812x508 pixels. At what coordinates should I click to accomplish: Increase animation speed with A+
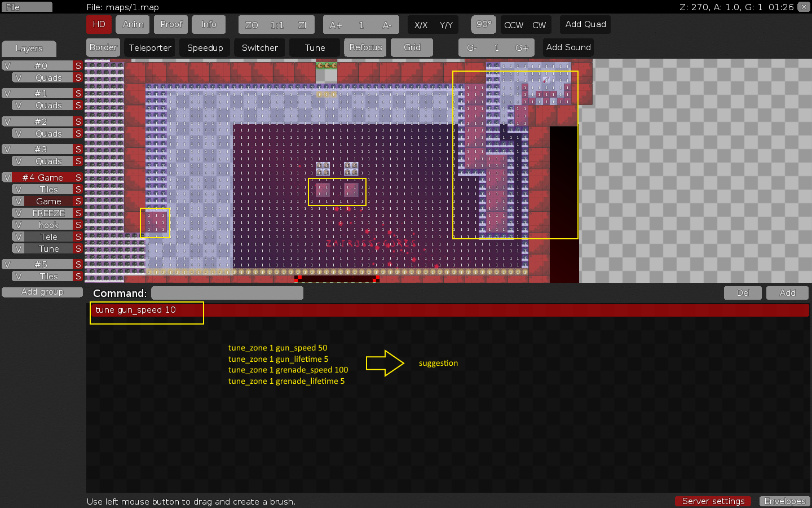(x=336, y=25)
